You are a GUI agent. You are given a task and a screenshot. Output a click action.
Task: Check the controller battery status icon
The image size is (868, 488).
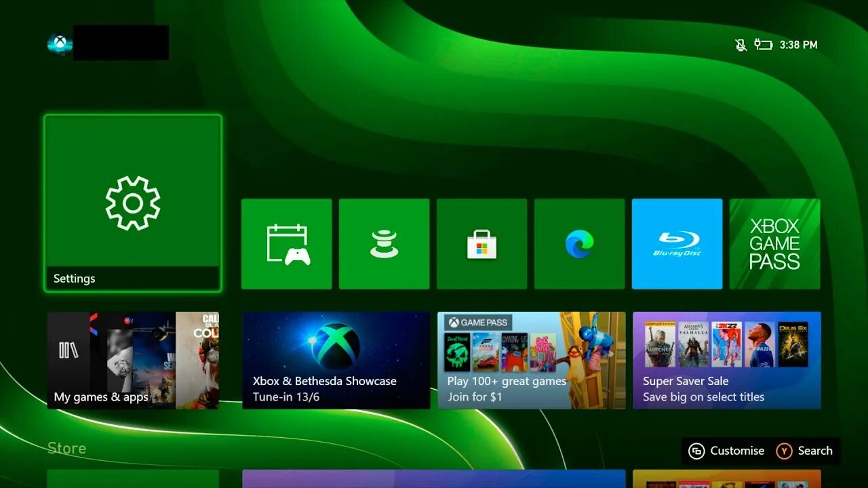tap(764, 45)
